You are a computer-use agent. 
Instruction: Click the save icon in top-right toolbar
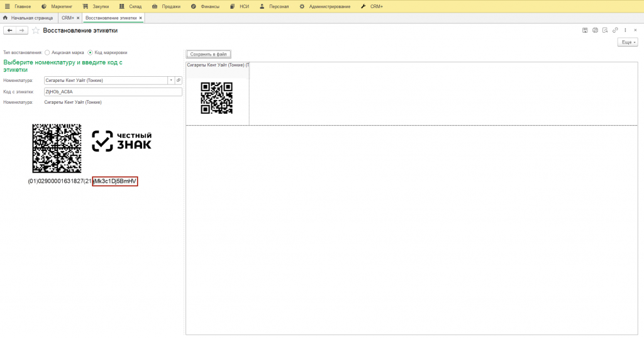[585, 30]
